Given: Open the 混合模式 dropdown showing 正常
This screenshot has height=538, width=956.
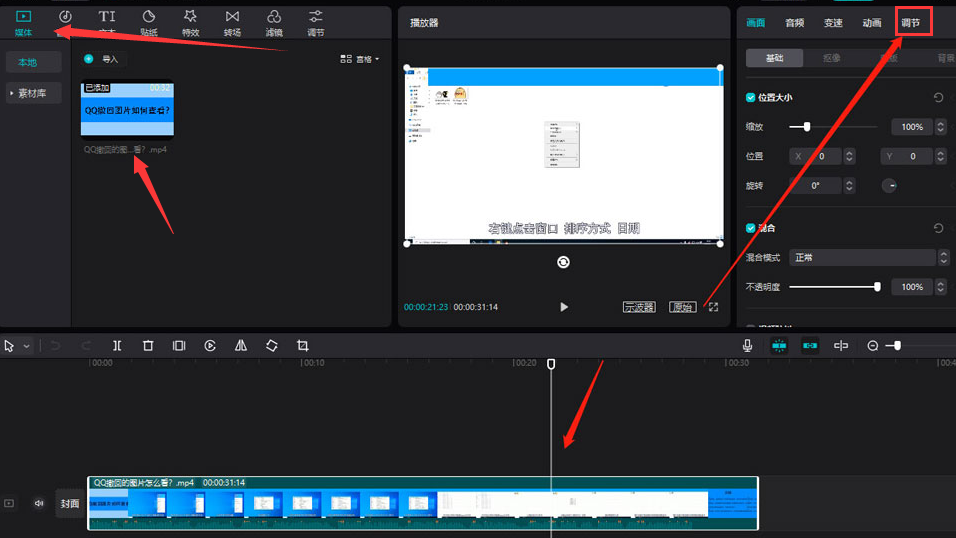Looking at the screenshot, I should [x=867, y=258].
